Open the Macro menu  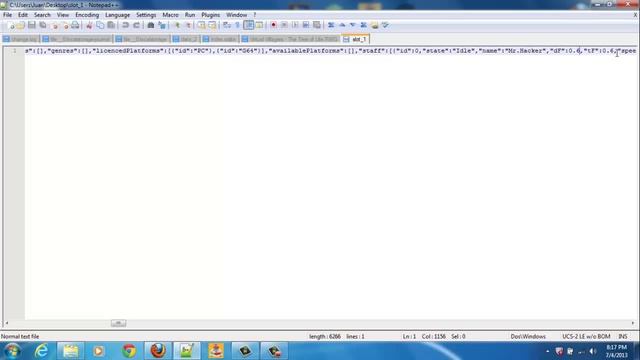coord(170,15)
